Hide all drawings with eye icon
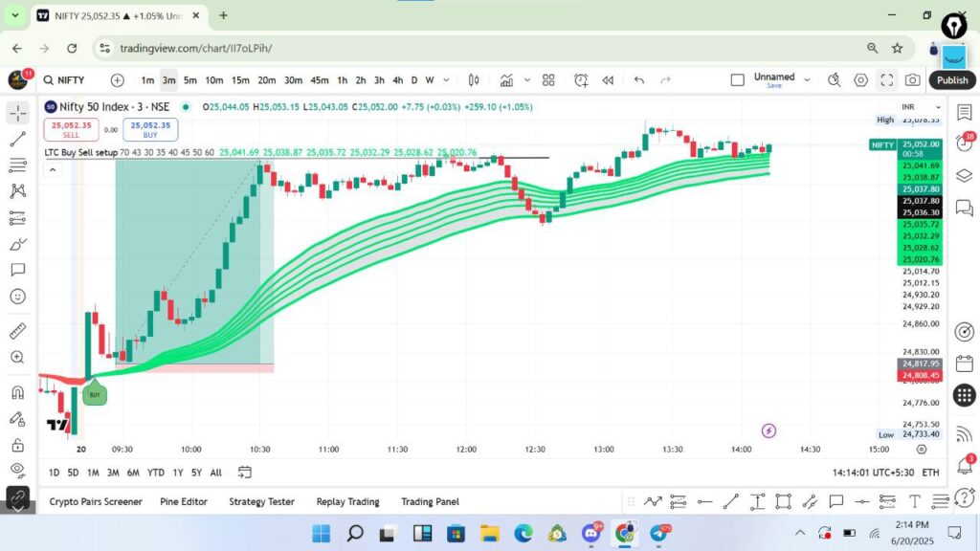This screenshot has width=980, height=551. pos(17,469)
